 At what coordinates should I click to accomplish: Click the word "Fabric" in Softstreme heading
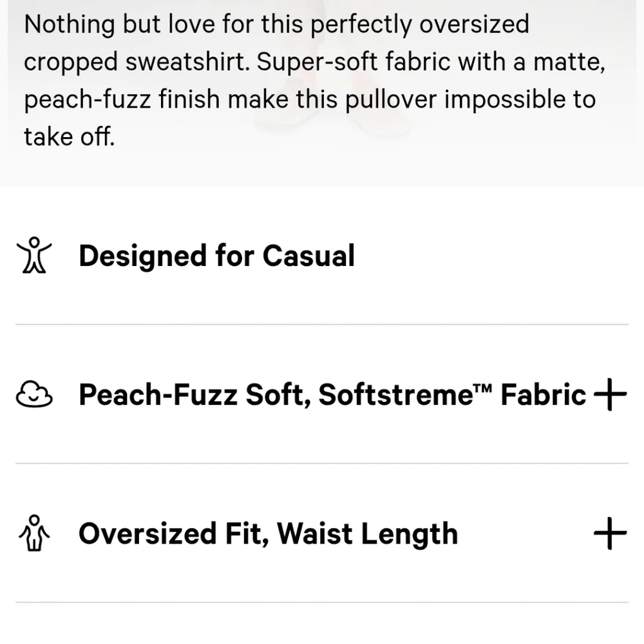[543, 395]
